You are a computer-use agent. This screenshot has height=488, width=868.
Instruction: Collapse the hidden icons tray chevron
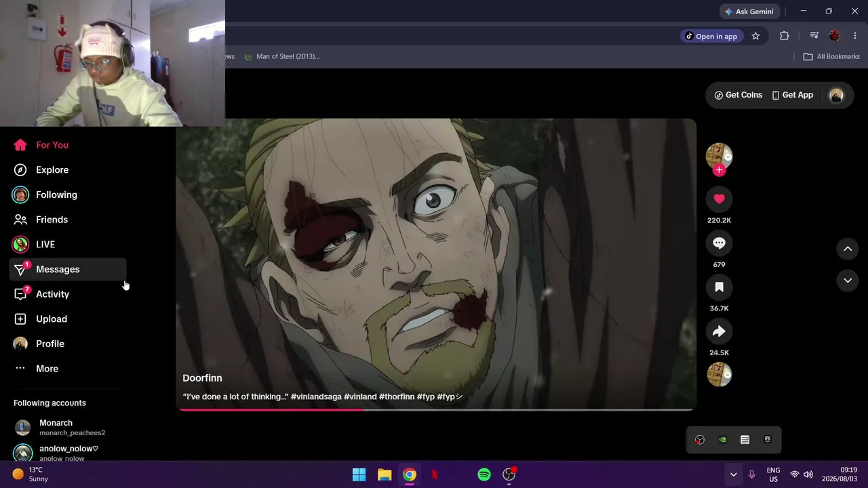733,475
